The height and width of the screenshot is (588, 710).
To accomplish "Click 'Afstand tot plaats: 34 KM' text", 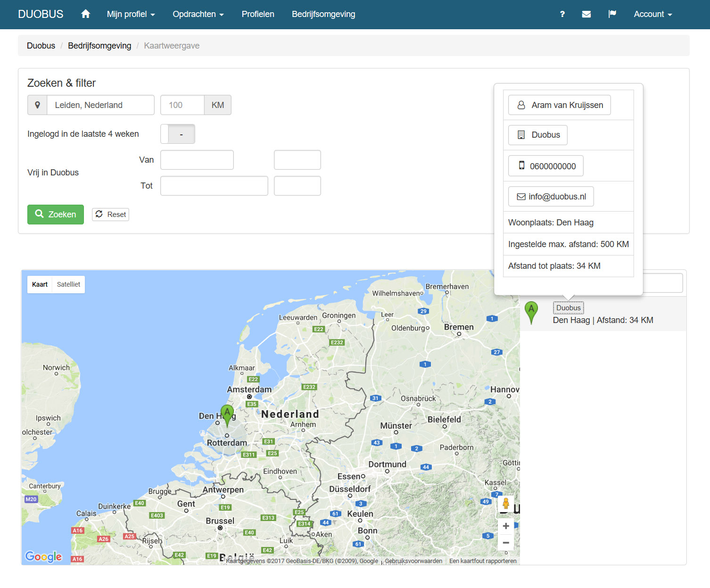I will point(554,266).
